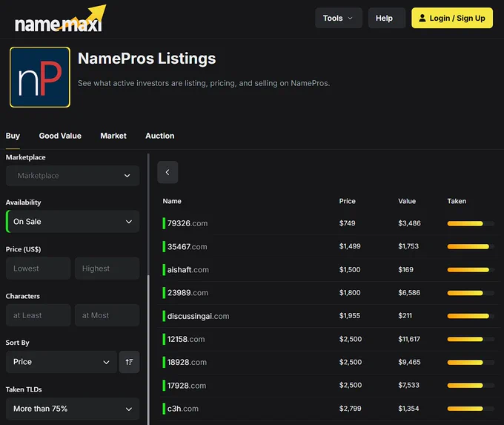Click the $749 price of 79326.com
This screenshot has height=425, width=504.
click(347, 223)
